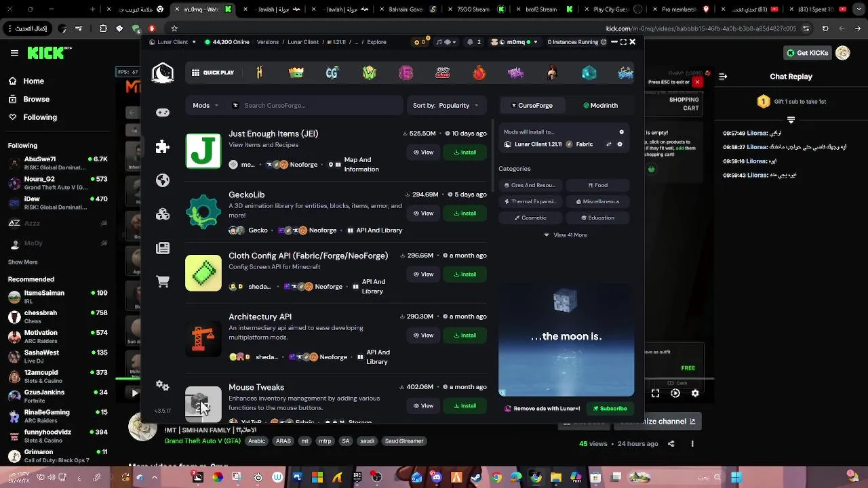Screen dimensions: 868x488
Task: Open the Kick hamburger menu
Action: 14,53
